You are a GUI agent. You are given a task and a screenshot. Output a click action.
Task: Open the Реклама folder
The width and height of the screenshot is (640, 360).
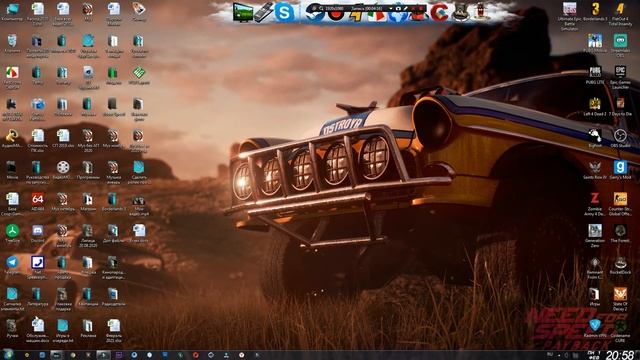point(88,329)
